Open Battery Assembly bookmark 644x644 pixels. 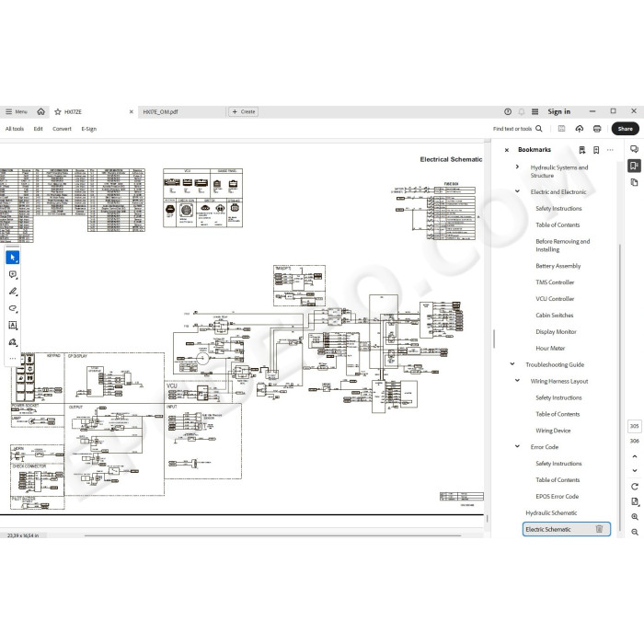[x=558, y=266]
